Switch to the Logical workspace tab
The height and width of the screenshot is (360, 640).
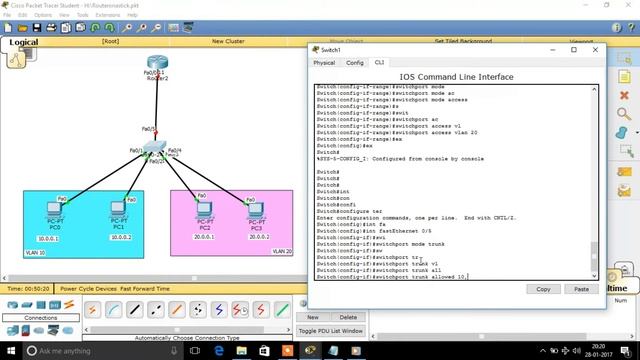[x=24, y=42]
